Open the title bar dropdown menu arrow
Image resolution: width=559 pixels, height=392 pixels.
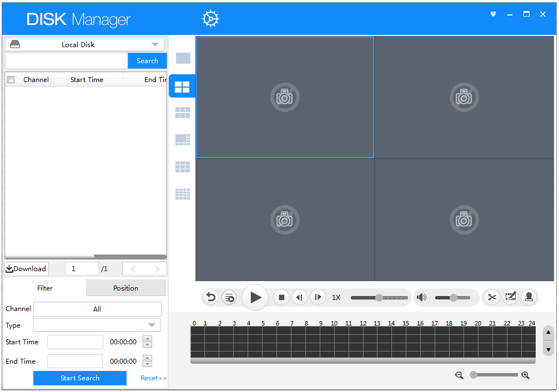tap(493, 14)
